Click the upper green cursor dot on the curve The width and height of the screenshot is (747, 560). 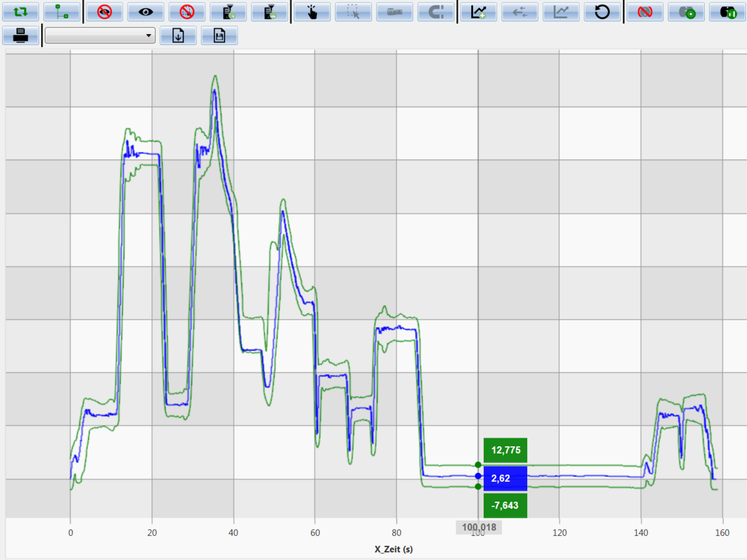[477, 465]
